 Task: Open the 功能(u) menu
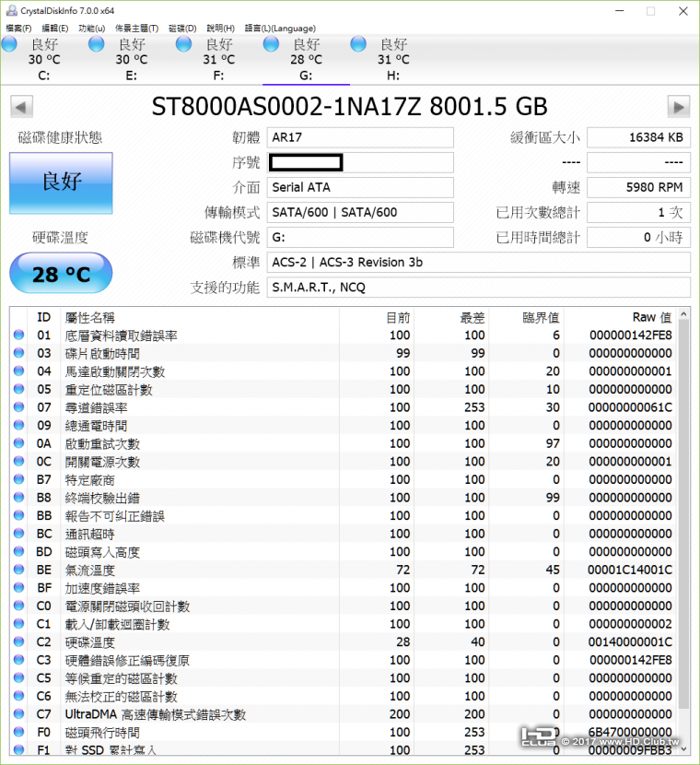91,29
